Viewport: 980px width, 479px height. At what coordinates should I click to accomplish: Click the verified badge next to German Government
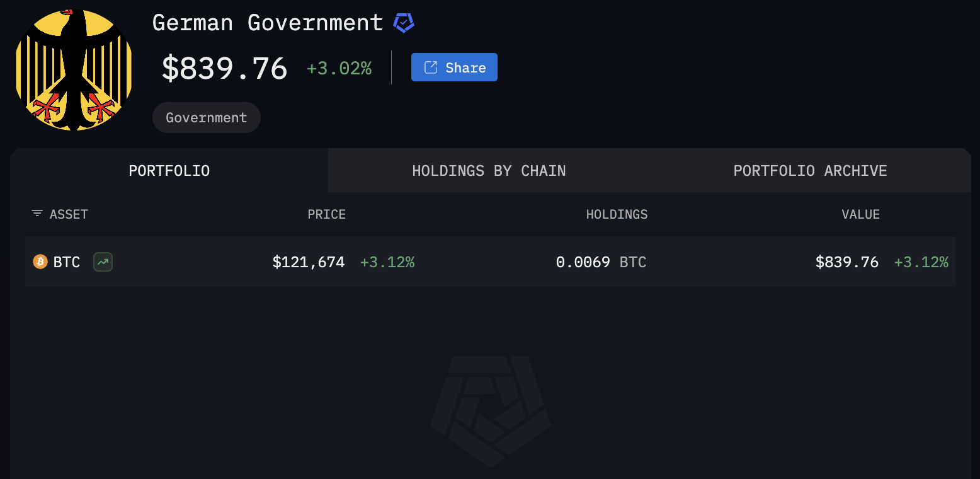click(403, 22)
